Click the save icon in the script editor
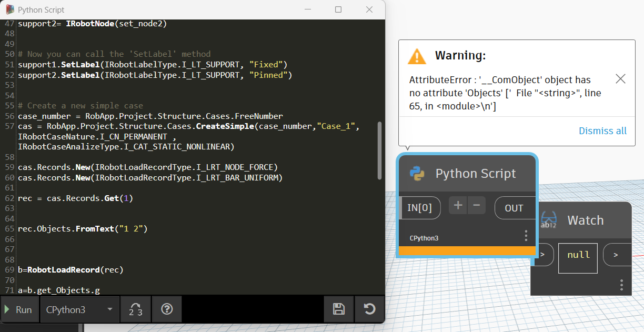 click(339, 309)
